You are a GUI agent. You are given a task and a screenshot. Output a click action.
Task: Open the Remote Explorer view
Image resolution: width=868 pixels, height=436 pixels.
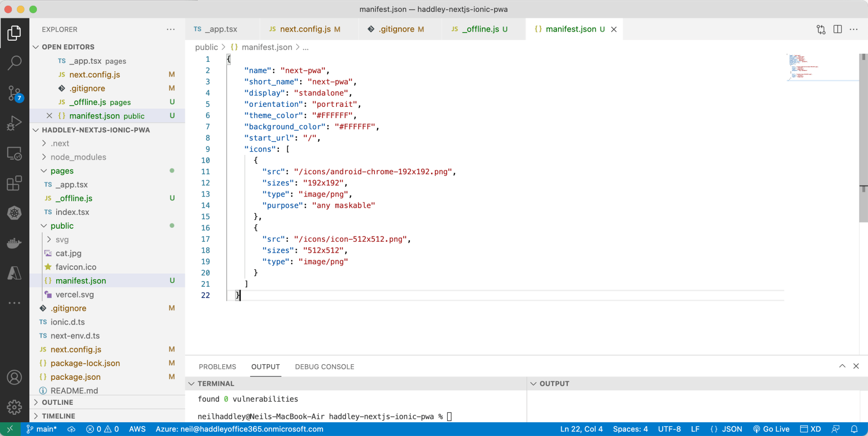15,154
